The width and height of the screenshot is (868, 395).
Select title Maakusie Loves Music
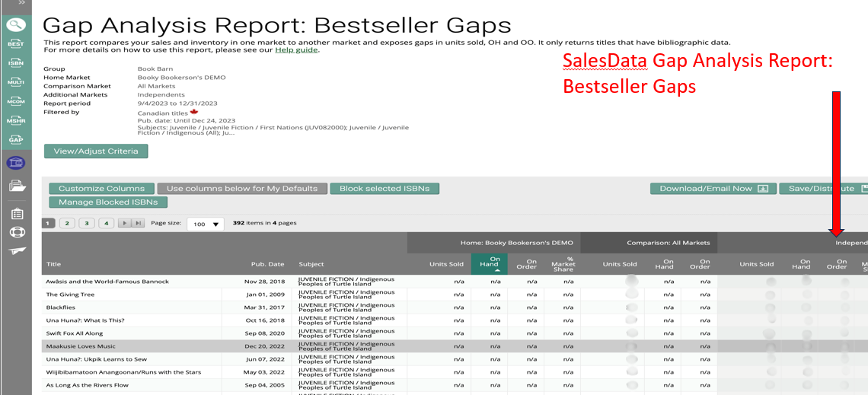point(81,346)
